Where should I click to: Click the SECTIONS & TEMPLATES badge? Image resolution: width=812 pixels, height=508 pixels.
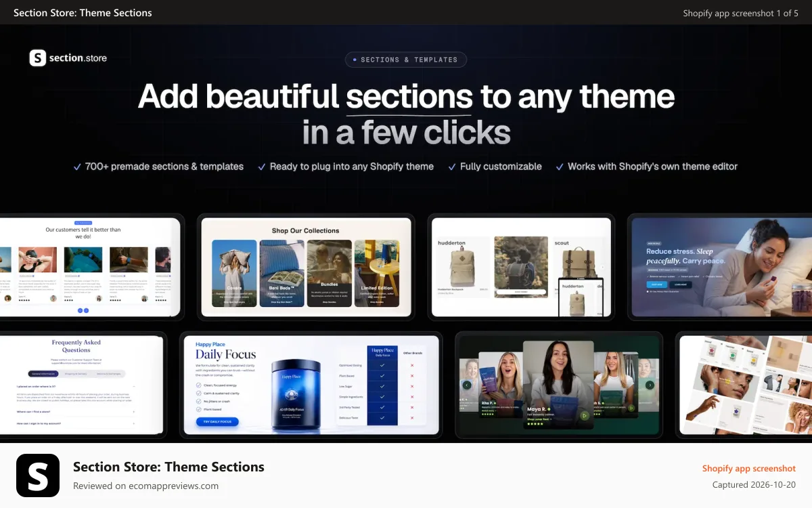coord(406,60)
